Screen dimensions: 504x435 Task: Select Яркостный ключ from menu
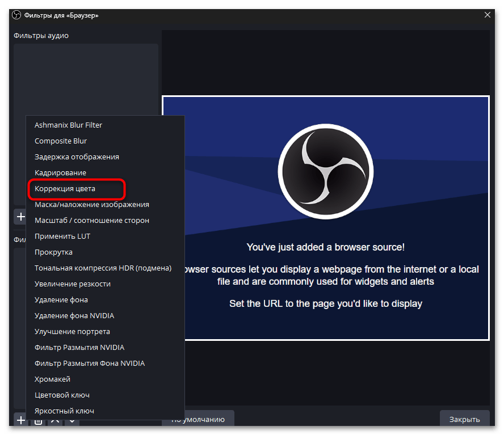[64, 411]
